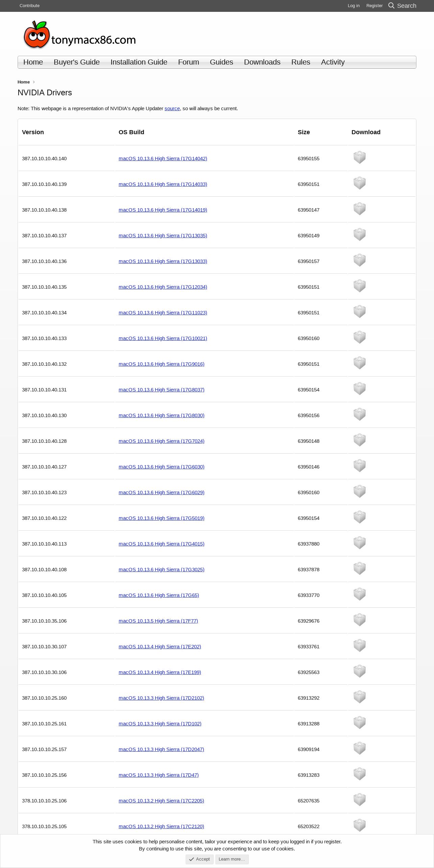Open macOS 10.13.6 High Sierra (17G9016) link

[x=162, y=364]
